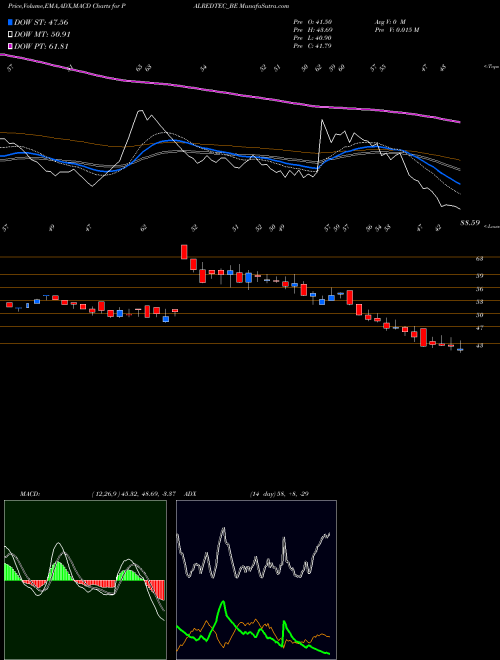This screenshot has width=500, height=660.
Task: Click the ADX '(14 day) 58, +8, -29' values
Action: click(x=279, y=494)
